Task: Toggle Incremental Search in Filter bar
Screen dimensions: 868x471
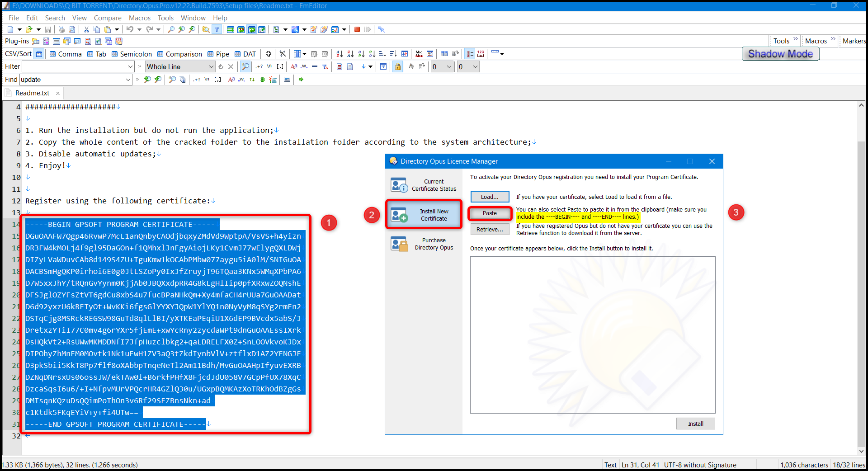Action: pyautogui.click(x=245, y=66)
